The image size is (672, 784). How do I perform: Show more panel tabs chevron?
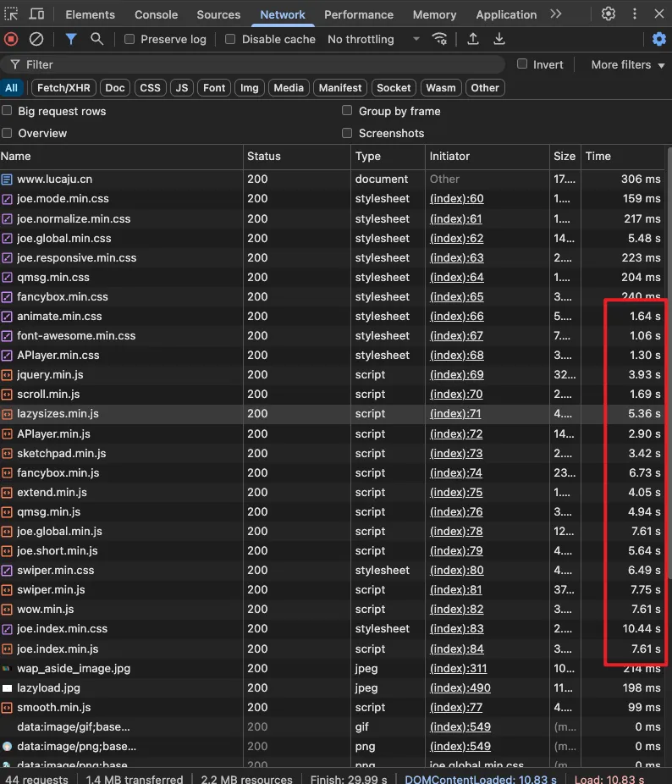pos(555,14)
